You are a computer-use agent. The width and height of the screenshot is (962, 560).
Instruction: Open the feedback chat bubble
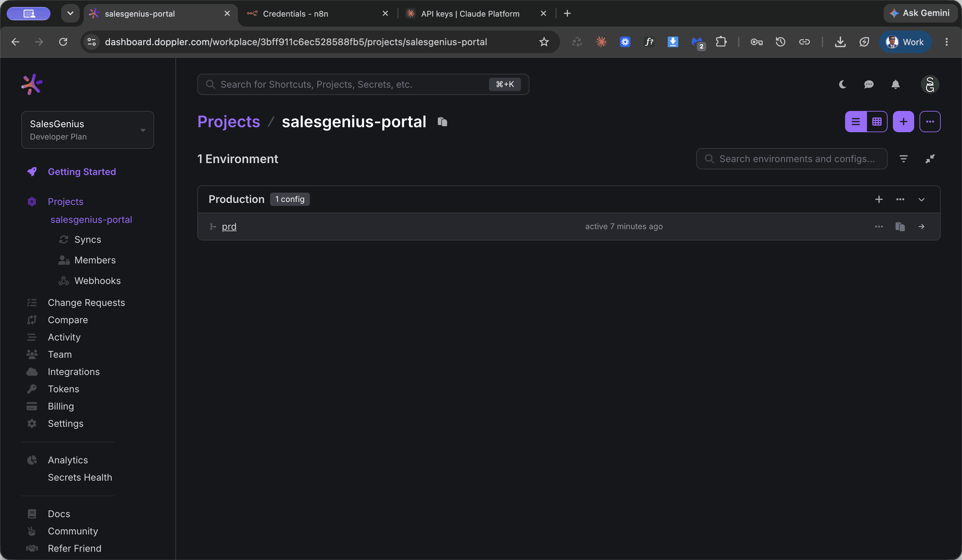pyautogui.click(x=869, y=84)
